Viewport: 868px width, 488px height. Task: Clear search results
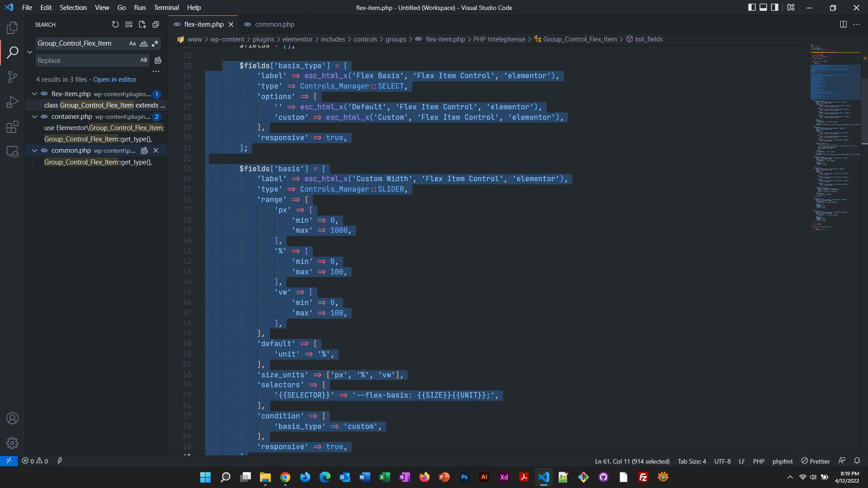pyautogui.click(x=129, y=24)
